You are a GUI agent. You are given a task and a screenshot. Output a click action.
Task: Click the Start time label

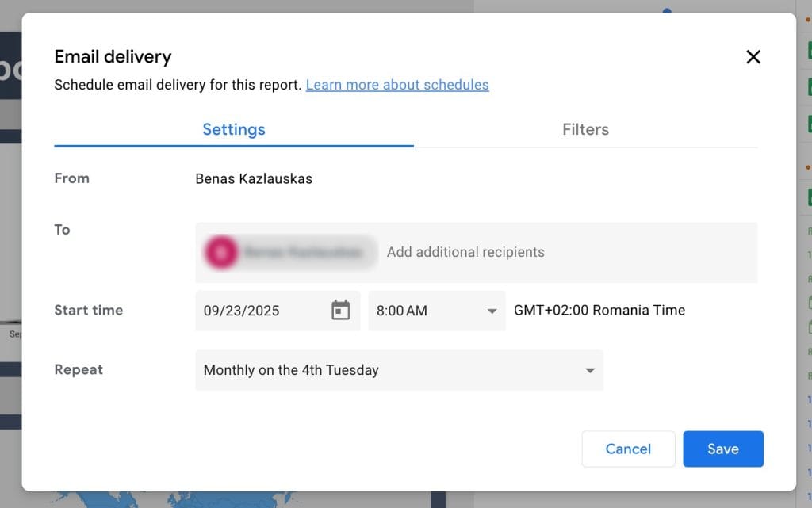[x=88, y=311]
